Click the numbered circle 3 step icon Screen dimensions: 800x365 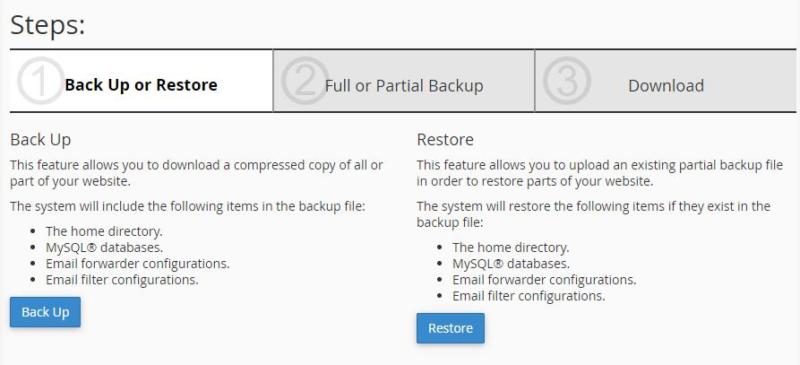[567, 81]
